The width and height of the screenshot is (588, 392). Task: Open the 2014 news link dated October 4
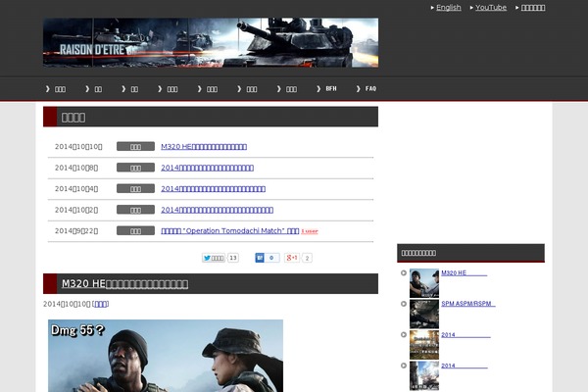point(213,189)
